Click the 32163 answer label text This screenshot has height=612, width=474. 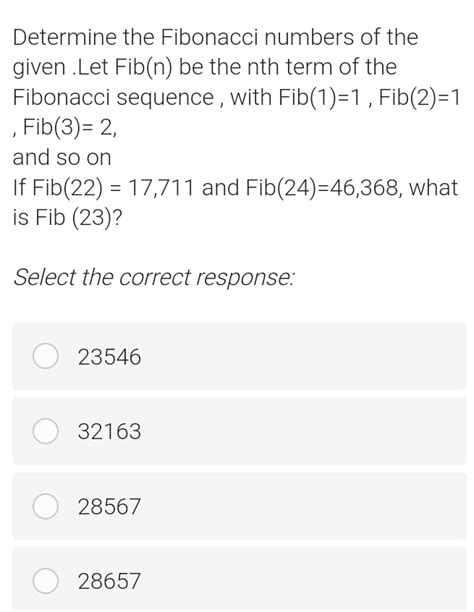[109, 431]
